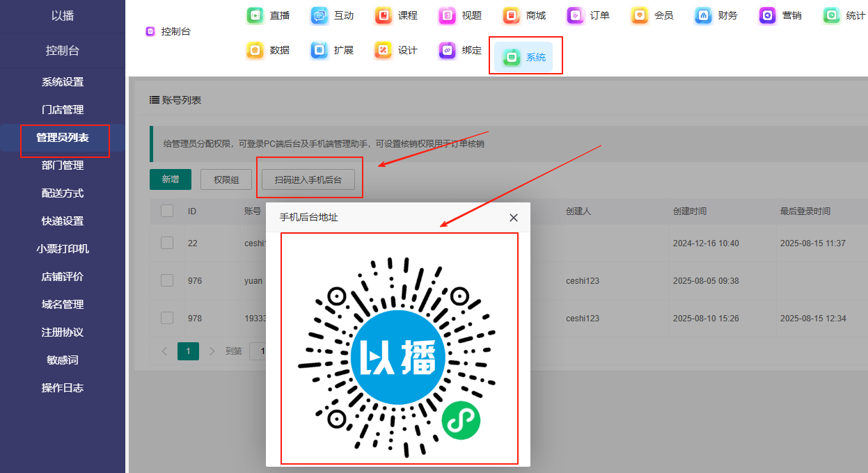Viewport: 868px width, 473px height.
Task: Click the green 新增 button
Action: click(x=171, y=179)
